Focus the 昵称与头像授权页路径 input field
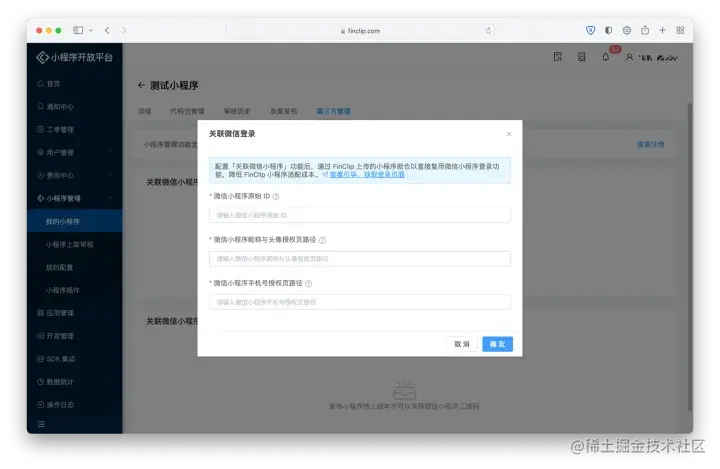This screenshot has width=720, height=469. 360,259
